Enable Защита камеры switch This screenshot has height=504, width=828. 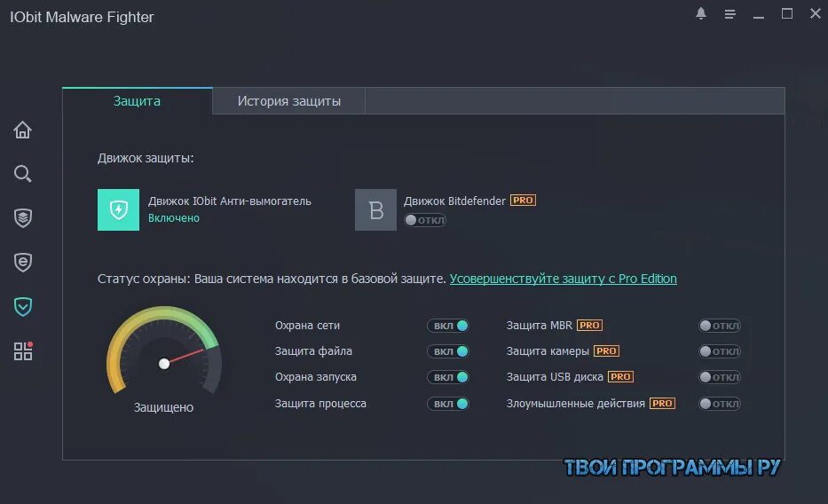[720, 351]
